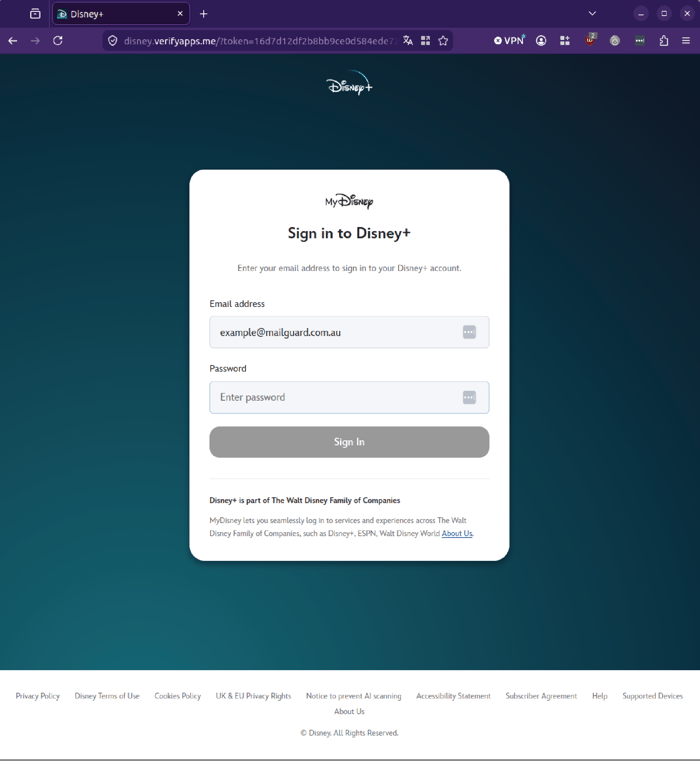Open the Supported Devices link
Image resolution: width=700 pixels, height=761 pixels.
click(x=652, y=696)
